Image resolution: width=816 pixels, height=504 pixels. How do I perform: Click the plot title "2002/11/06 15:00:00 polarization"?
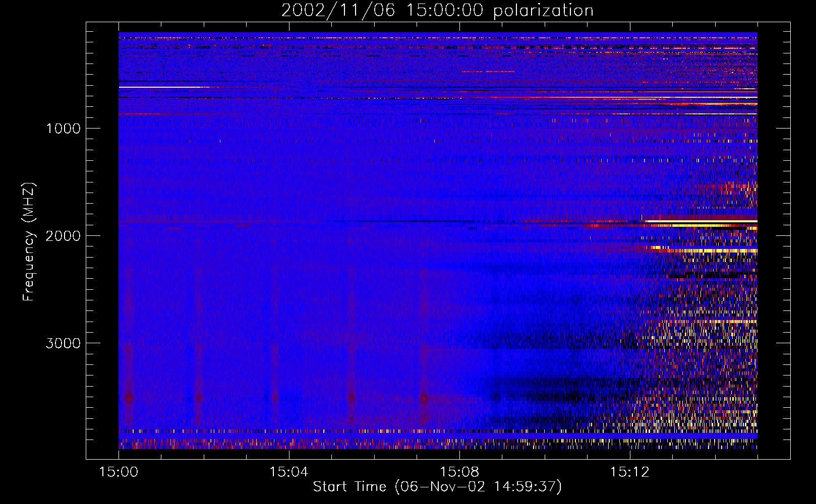pos(437,11)
